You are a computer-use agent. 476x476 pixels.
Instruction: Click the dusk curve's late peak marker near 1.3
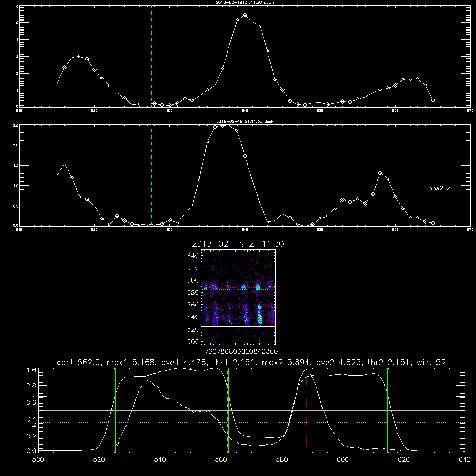tap(380, 173)
